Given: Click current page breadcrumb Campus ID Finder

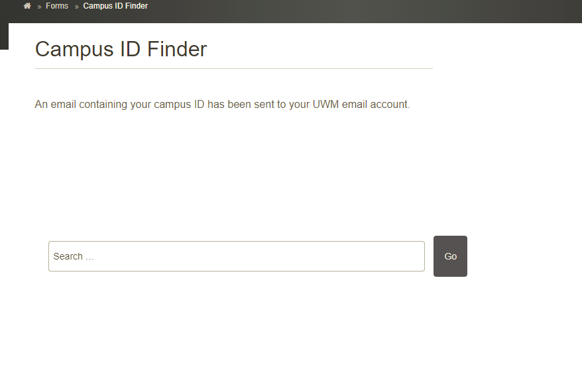Looking at the screenshot, I should 115,6.
